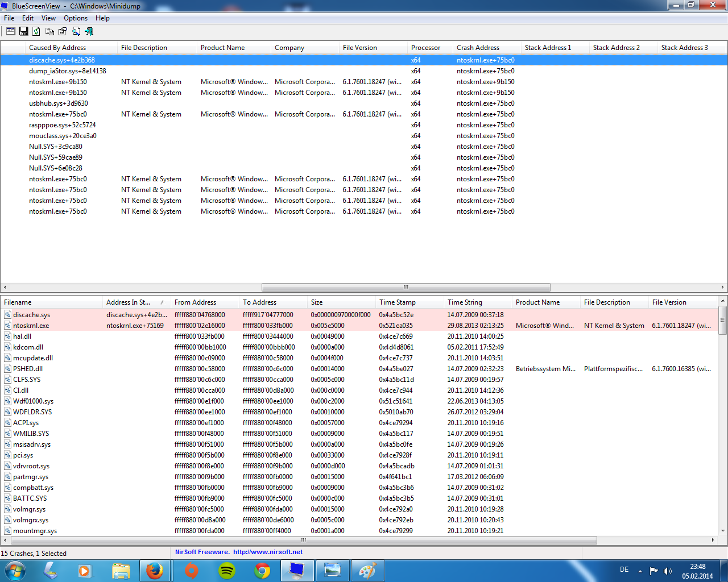Open Windows Explorer from the taskbar
This screenshot has height=582, width=728.
point(120,571)
